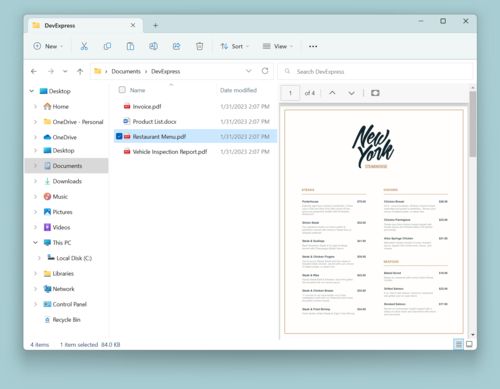The image size is (500, 389).
Task: Click the New York menu page preview
Action: (374, 221)
